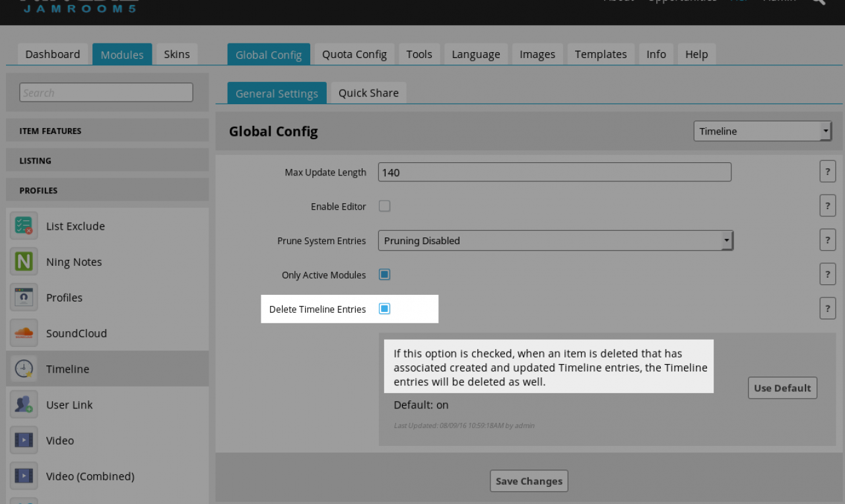Open the Video (Combined) module icon
Image resolution: width=845 pixels, height=504 pixels.
pos(24,476)
